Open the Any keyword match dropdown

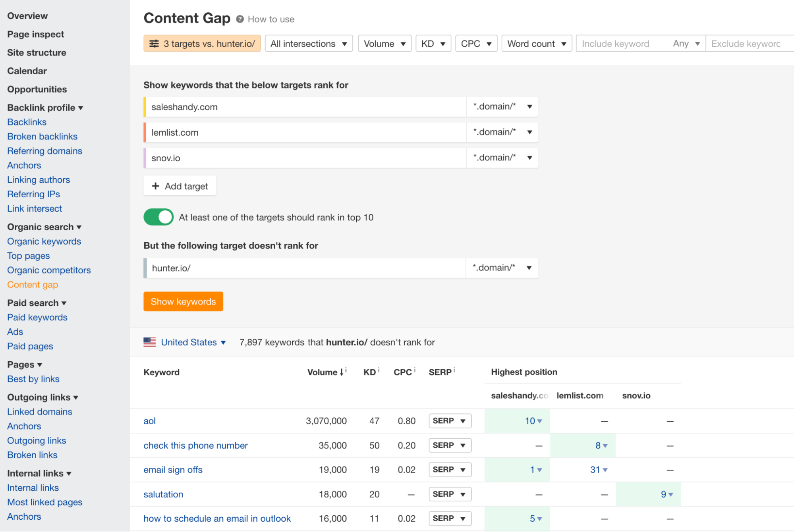686,44
